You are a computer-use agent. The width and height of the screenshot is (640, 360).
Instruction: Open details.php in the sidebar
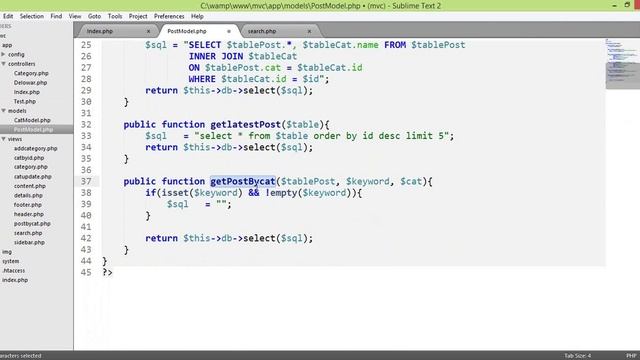28,195
